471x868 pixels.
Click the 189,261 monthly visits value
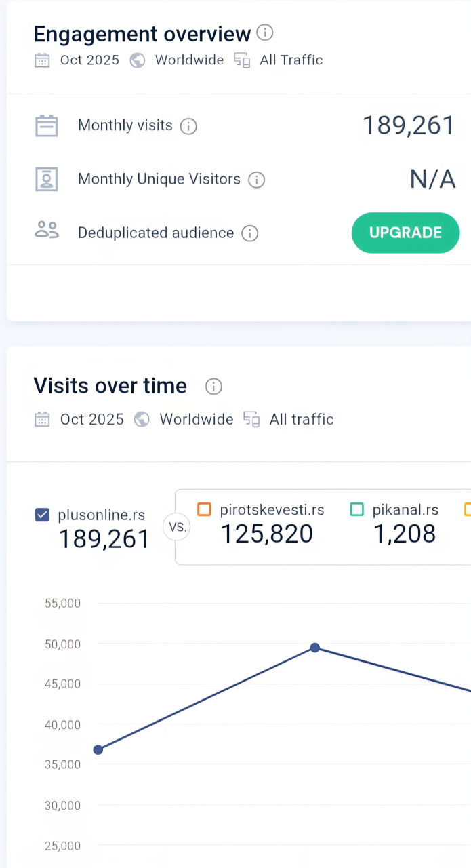409,125
